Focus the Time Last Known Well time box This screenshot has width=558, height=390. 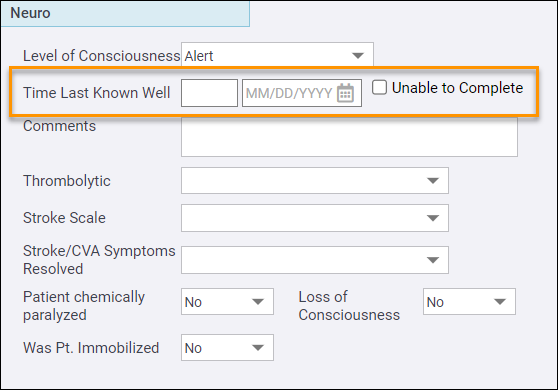[209, 93]
